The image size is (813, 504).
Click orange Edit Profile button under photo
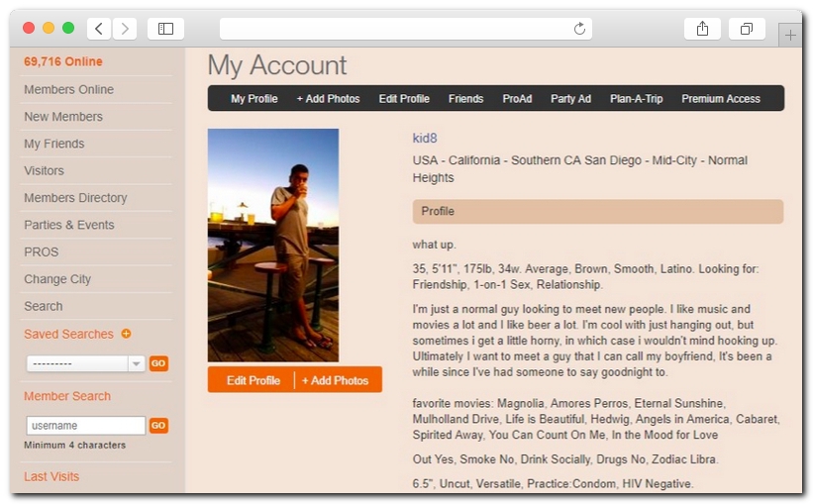click(x=253, y=380)
